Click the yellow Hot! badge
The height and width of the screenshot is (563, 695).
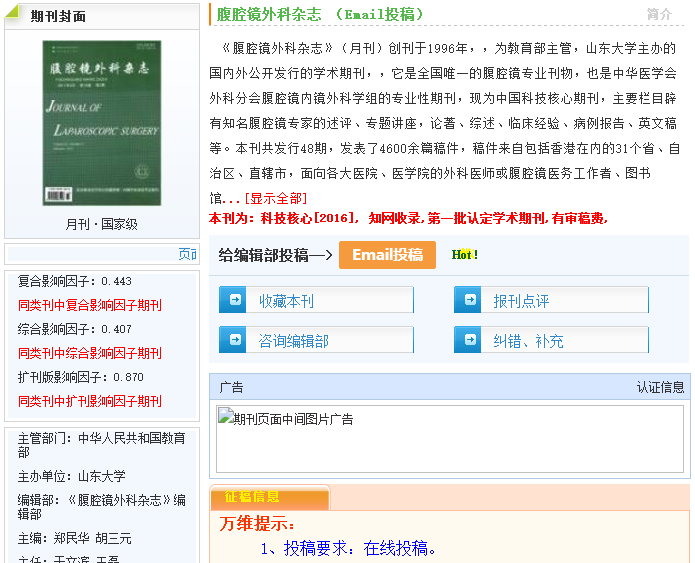[x=464, y=255]
